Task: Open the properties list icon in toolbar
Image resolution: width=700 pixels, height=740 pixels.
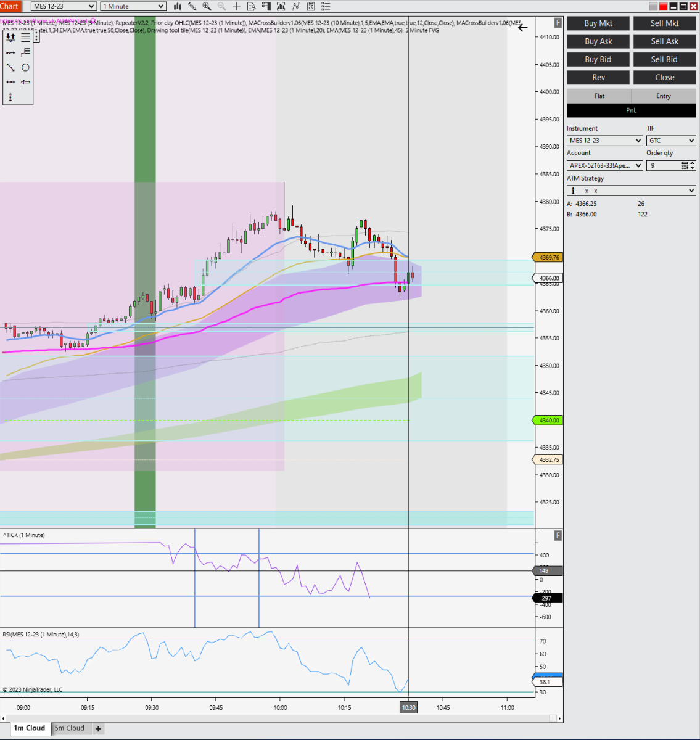Action: pos(326,6)
